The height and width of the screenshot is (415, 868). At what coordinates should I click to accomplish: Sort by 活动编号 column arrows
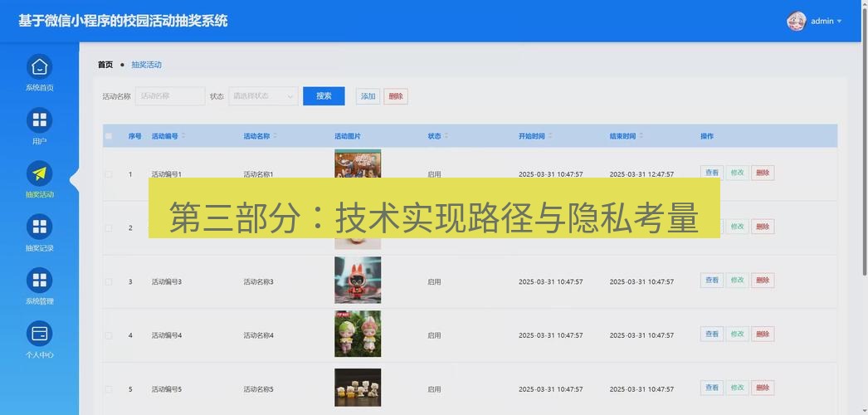click(x=183, y=136)
